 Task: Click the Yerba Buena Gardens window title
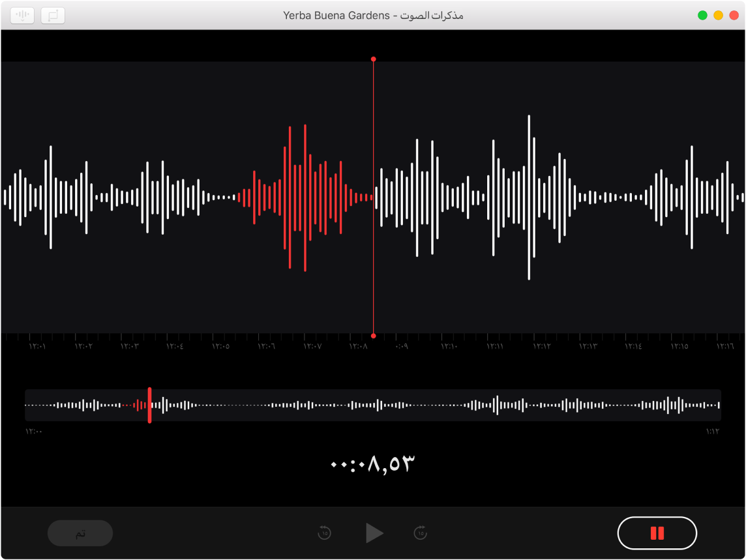(373, 15)
